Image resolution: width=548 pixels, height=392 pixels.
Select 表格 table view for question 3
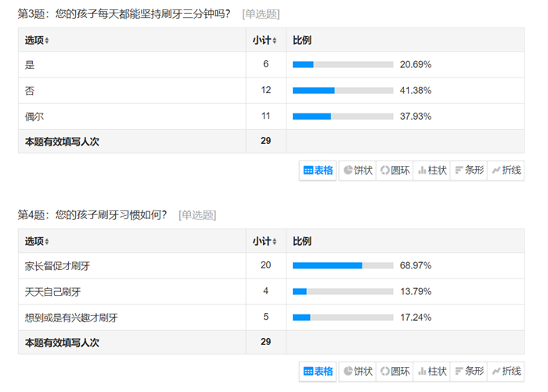(318, 171)
